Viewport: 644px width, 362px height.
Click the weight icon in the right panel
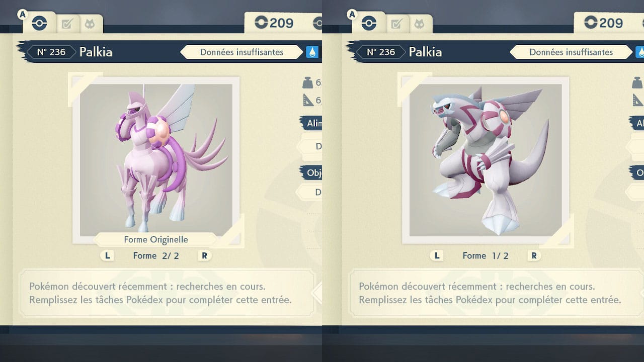637,83
